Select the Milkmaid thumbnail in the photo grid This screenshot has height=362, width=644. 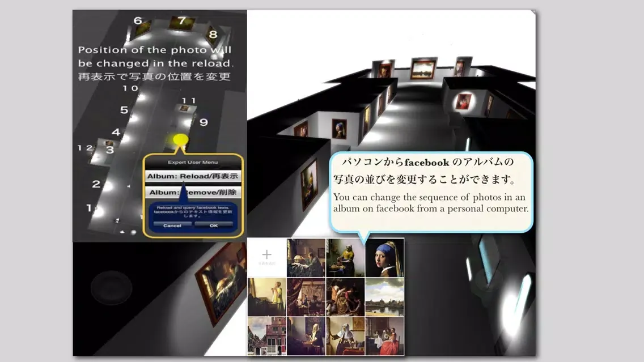pos(345,258)
